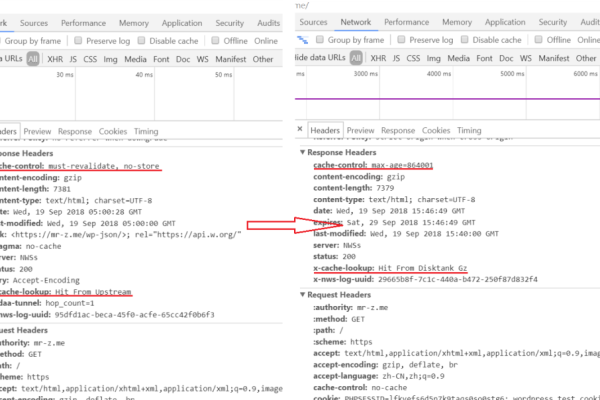The width and height of the screenshot is (600, 400).
Task: Close the right request details pane
Action: 302,130
